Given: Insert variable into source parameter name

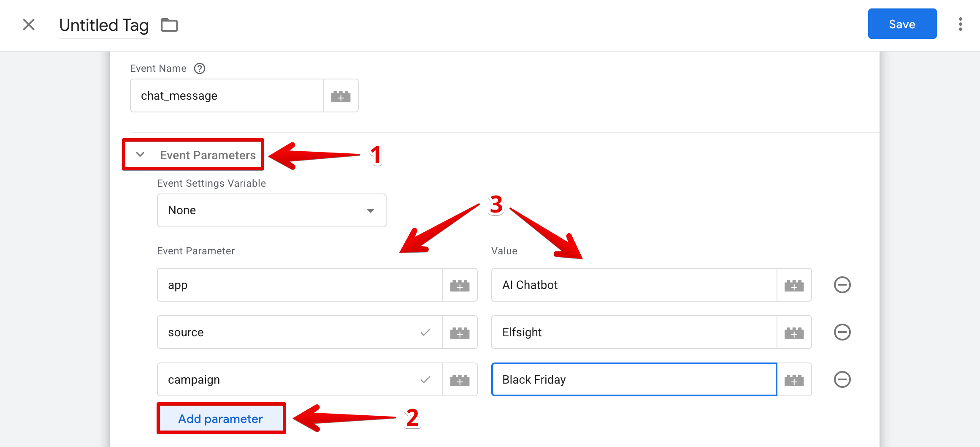Looking at the screenshot, I should click(x=460, y=333).
